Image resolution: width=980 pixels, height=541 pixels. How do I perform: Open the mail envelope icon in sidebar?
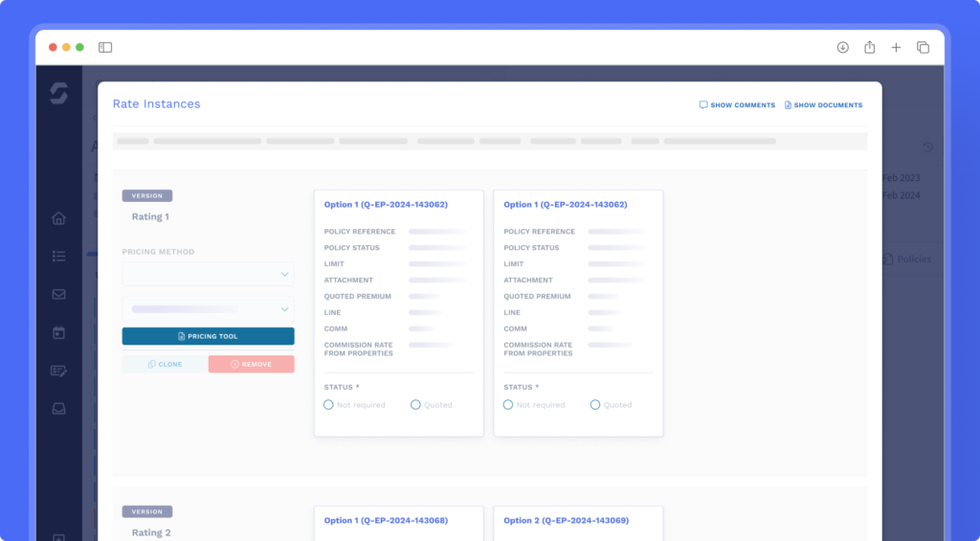click(58, 294)
